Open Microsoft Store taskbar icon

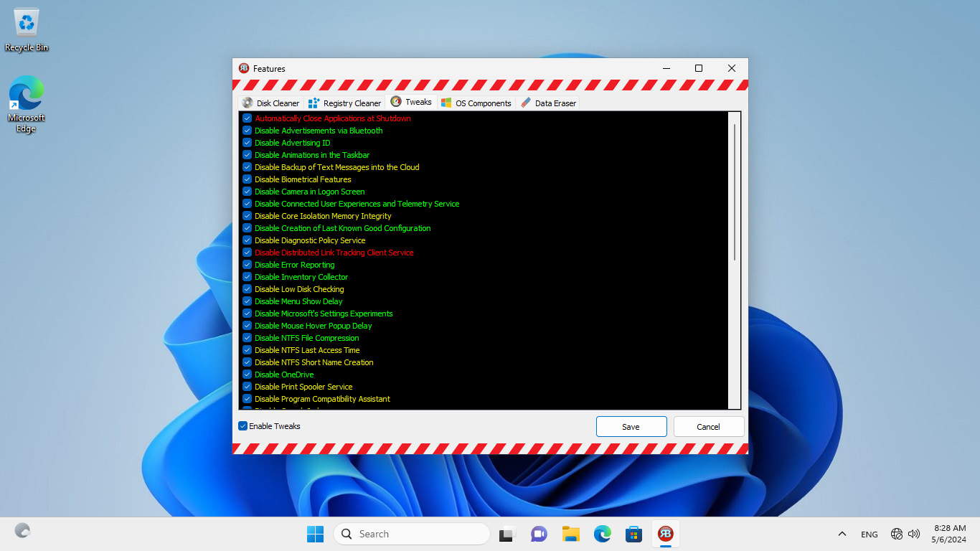pyautogui.click(x=633, y=534)
